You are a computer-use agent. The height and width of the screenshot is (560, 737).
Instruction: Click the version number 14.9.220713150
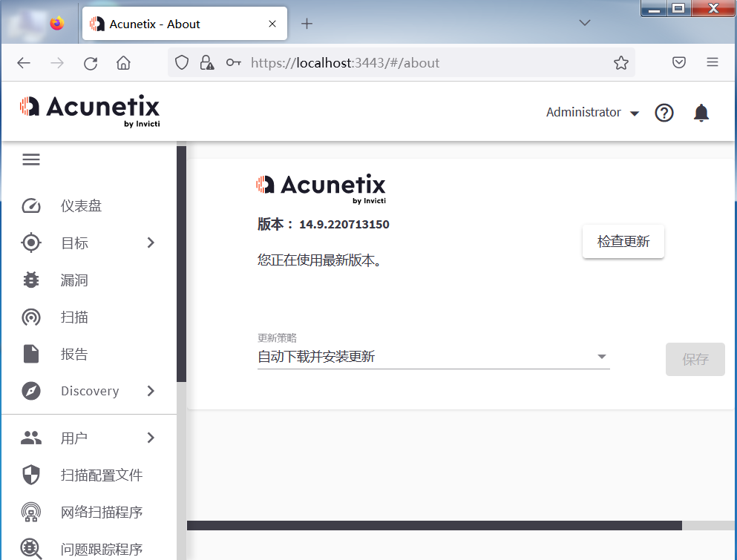point(344,225)
